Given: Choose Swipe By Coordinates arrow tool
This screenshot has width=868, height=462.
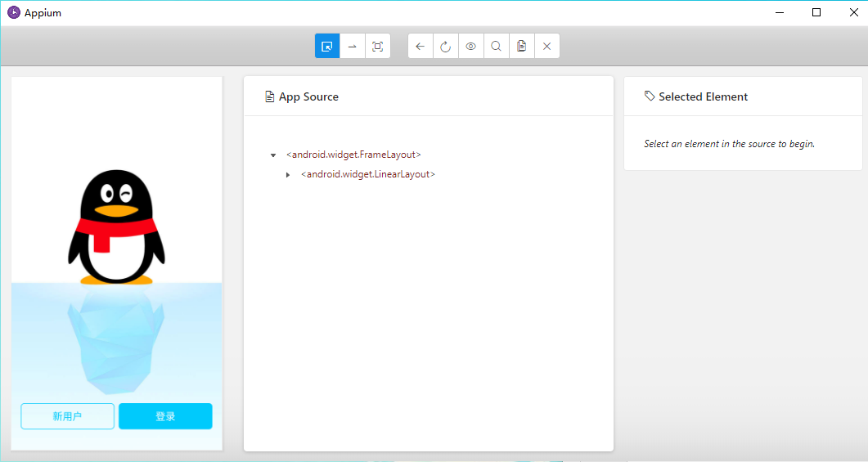Looking at the screenshot, I should 352,46.
